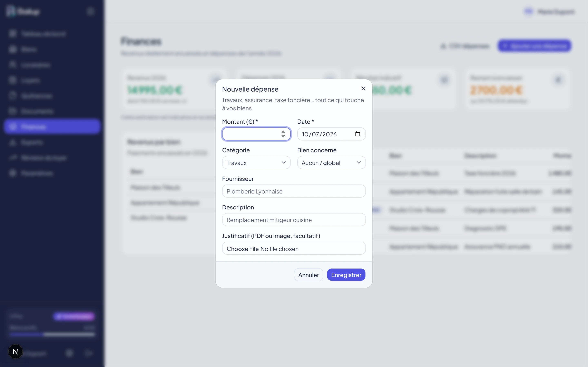Viewport: 588px width, 367px height.
Task: Click the sidebar collapse icon near logo
Action: tap(90, 11)
